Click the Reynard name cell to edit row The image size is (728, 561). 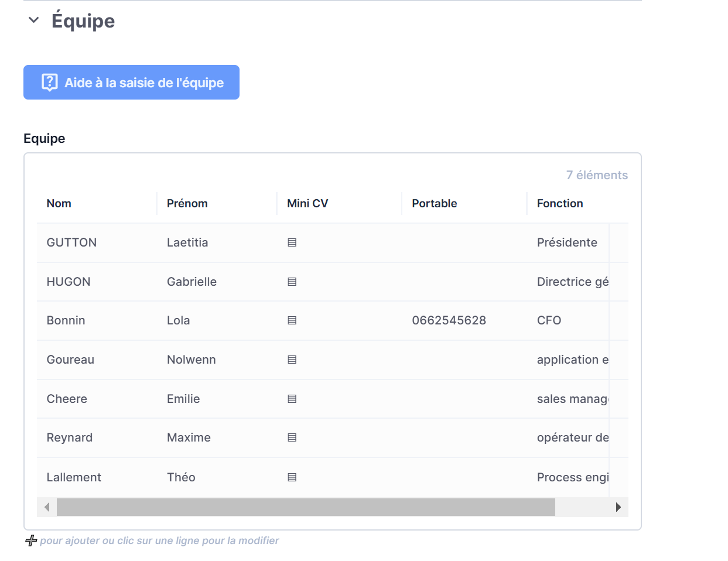coord(70,437)
